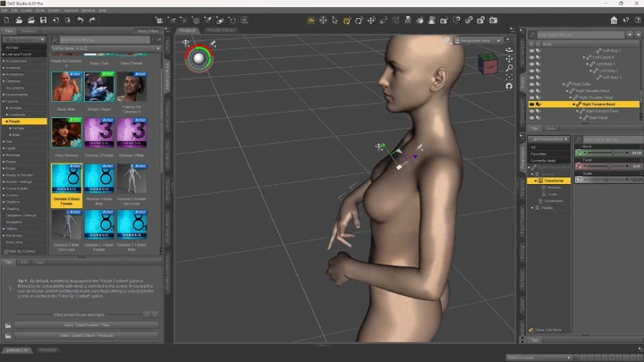Click the viewport reset camera icon
The image size is (644, 362).
(x=509, y=86)
